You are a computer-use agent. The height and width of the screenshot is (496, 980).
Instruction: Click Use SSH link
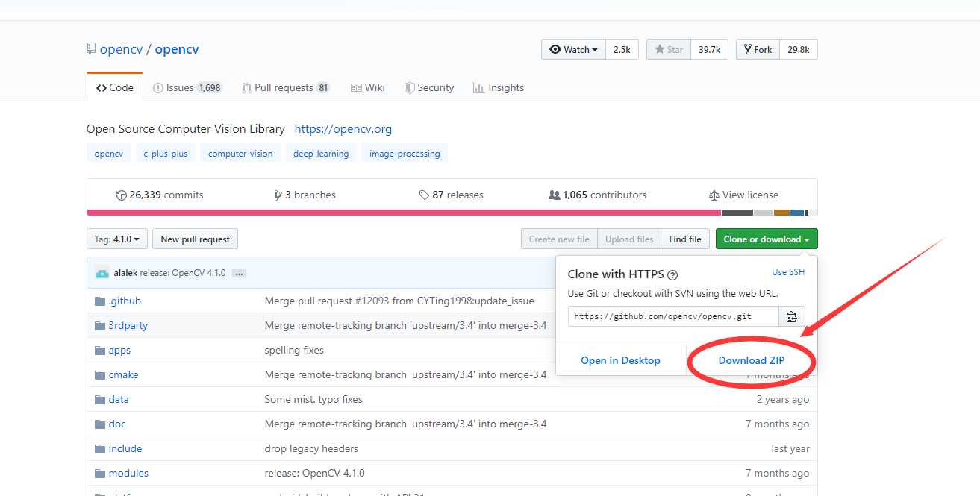(788, 272)
